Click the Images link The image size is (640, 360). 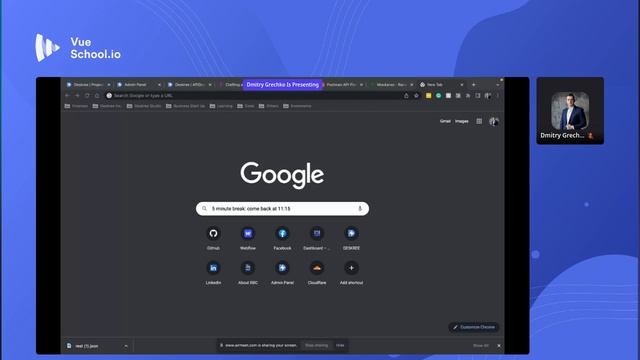click(x=462, y=121)
